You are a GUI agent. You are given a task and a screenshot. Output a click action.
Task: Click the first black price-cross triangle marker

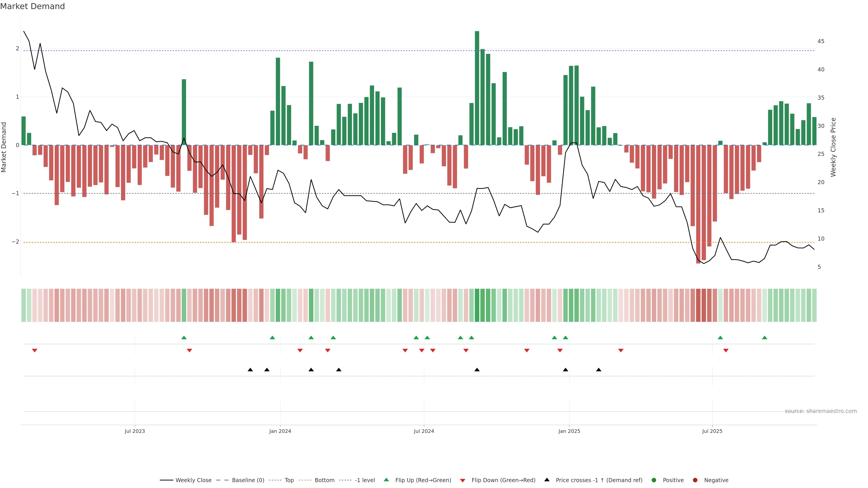pos(250,370)
